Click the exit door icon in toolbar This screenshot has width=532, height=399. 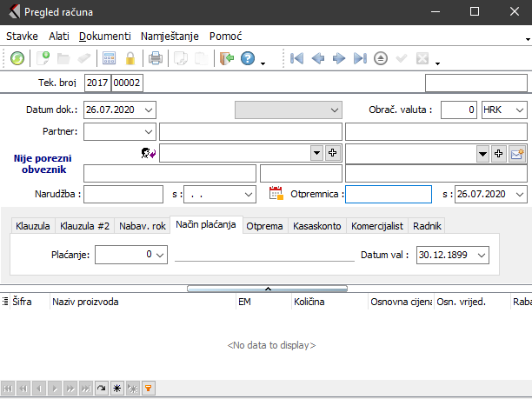click(227, 59)
